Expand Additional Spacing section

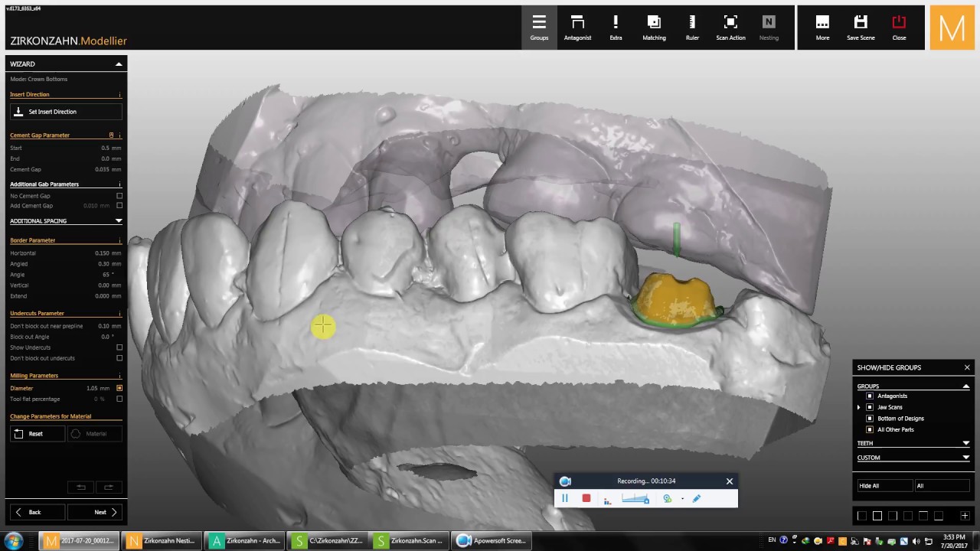click(119, 221)
